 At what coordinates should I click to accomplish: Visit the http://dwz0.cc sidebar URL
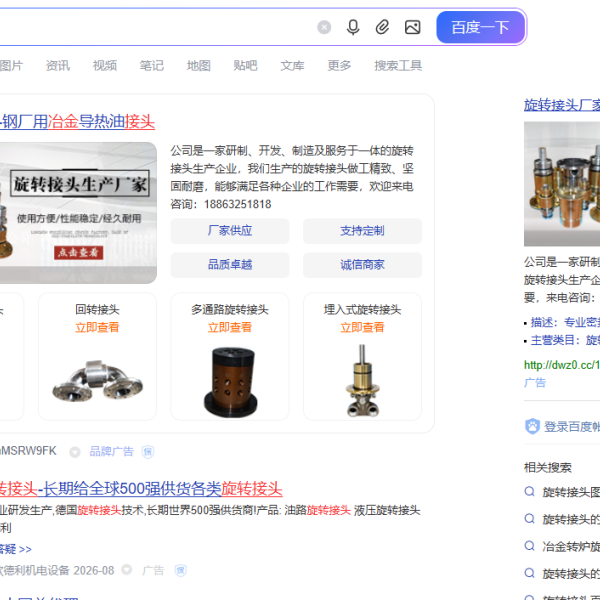[x=562, y=365]
